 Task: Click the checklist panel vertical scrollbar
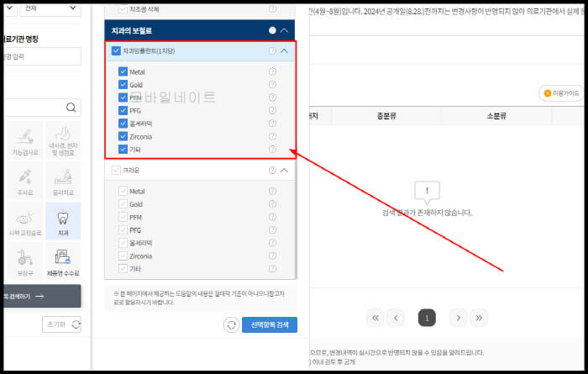point(296,218)
